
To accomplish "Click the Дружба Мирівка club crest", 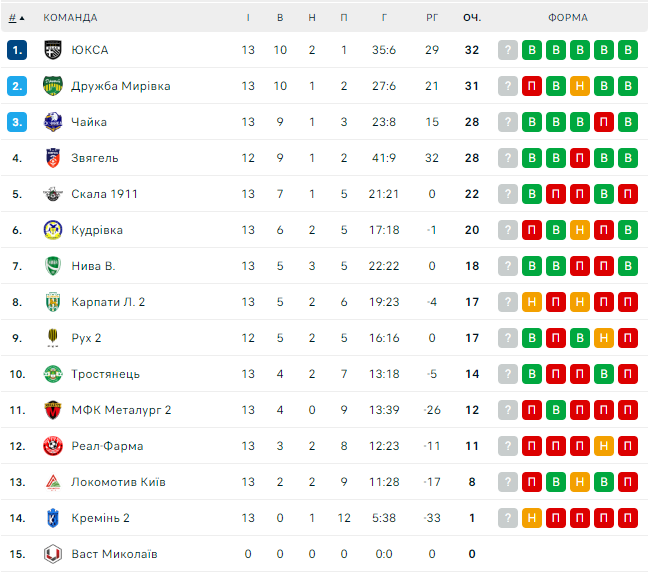I will (53, 86).
